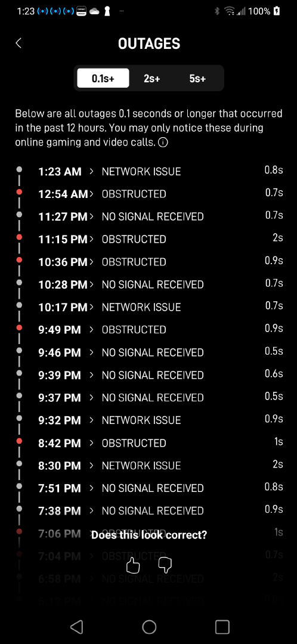Select the 2s+ filter tab

coord(151,78)
